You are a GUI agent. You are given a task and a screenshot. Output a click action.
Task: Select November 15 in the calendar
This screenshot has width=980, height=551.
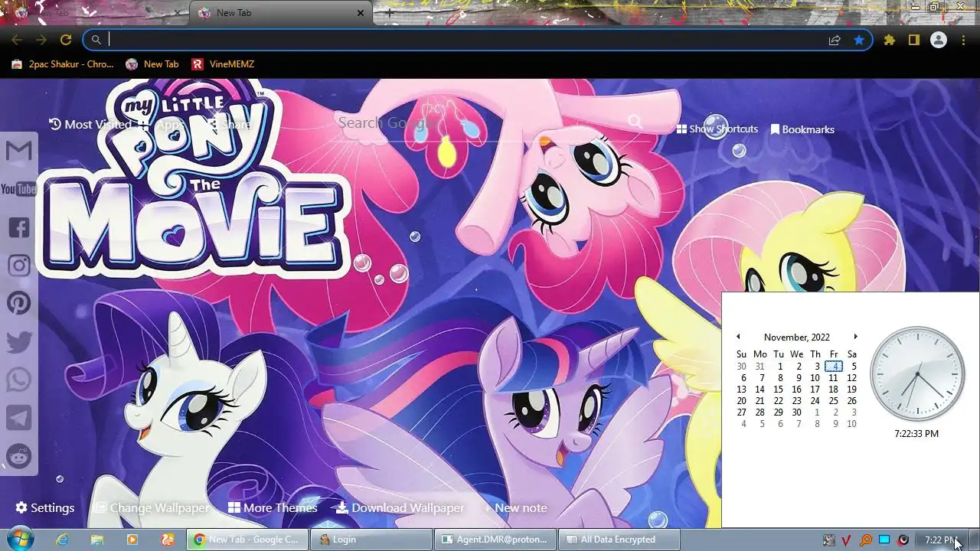(x=778, y=390)
